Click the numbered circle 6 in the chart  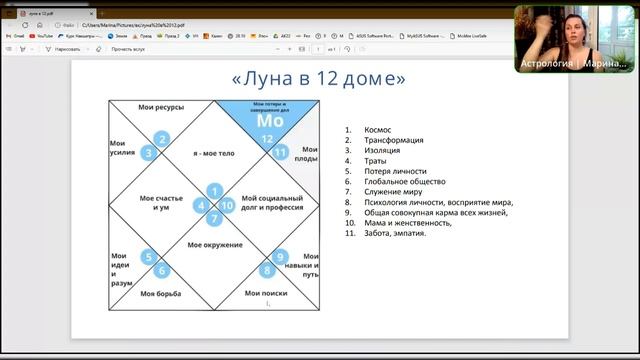[x=162, y=270]
